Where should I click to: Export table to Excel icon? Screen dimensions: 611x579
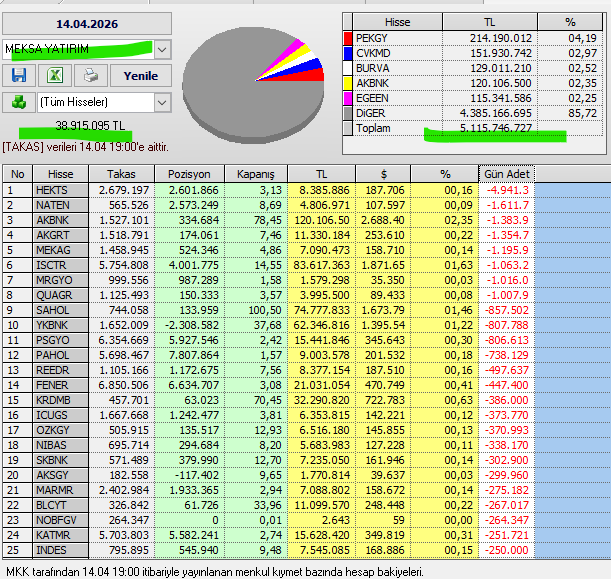[55, 76]
